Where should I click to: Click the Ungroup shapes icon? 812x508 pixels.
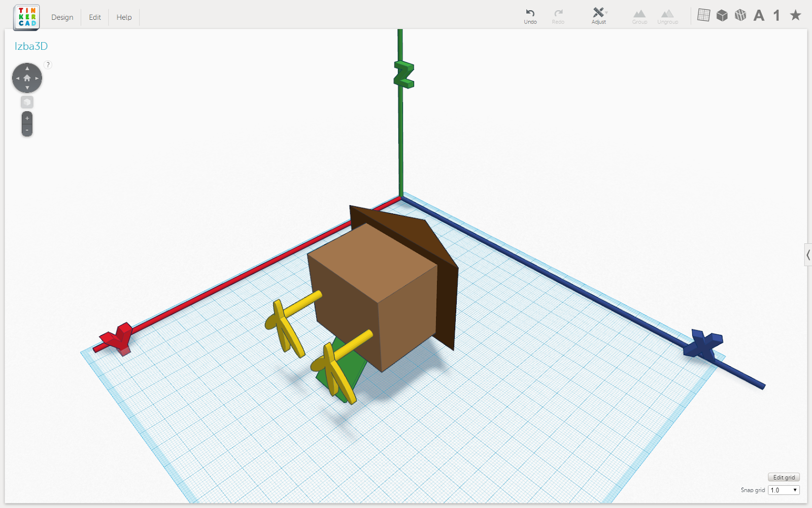point(667,17)
